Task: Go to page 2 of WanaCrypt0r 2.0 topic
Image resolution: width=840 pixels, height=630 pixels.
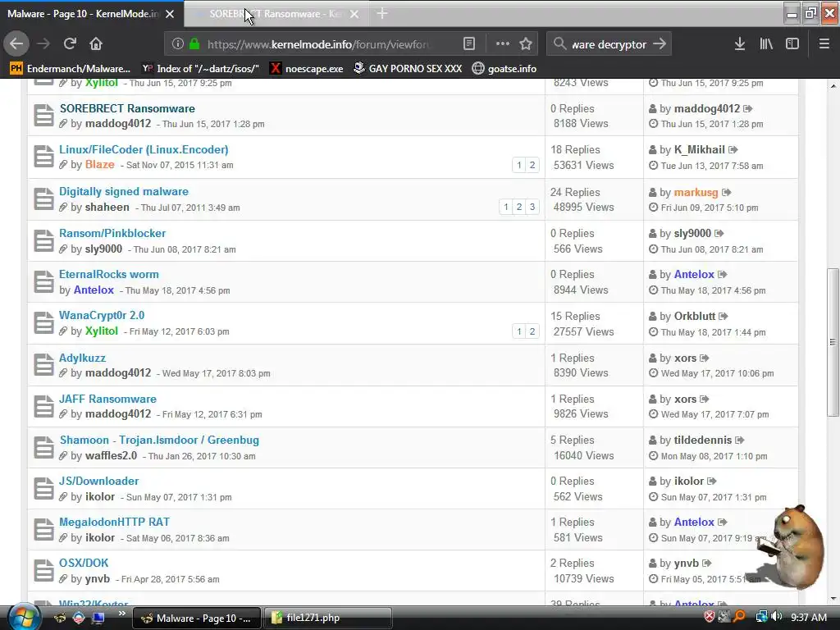Action: coord(532,331)
